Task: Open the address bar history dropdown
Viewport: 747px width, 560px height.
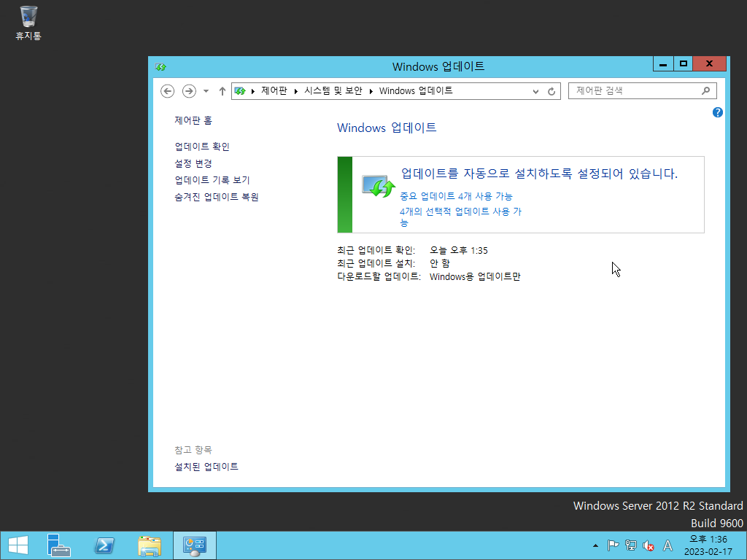Action: [x=535, y=91]
